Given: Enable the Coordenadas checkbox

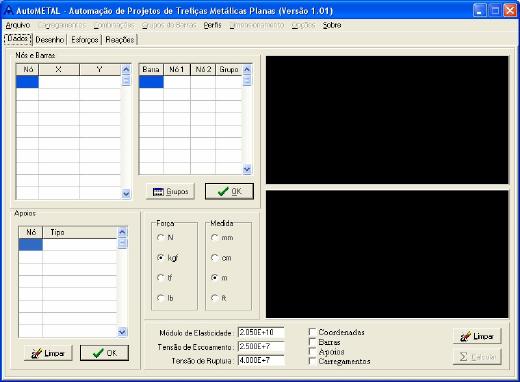Looking at the screenshot, I should [312, 332].
